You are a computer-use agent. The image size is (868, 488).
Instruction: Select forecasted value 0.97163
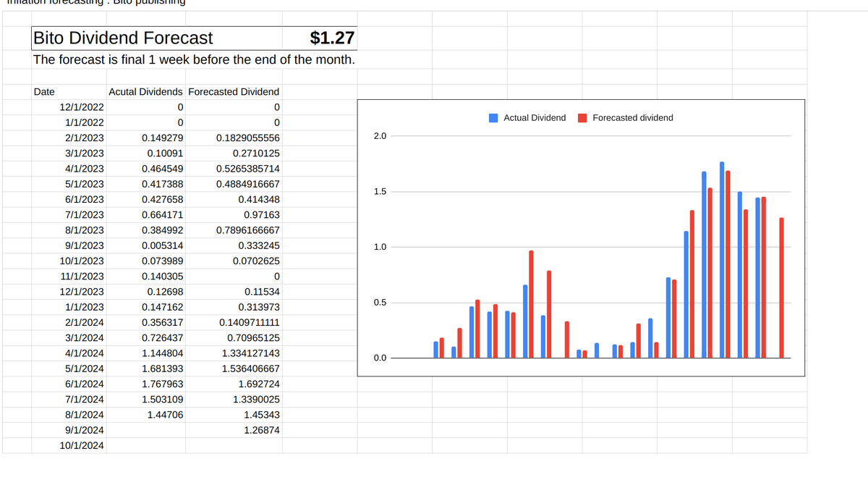pyautogui.click(x=234, y=215)
